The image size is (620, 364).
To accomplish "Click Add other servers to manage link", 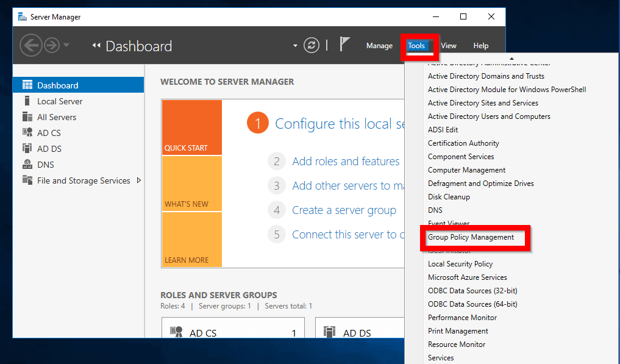I will tap(348, 185).
